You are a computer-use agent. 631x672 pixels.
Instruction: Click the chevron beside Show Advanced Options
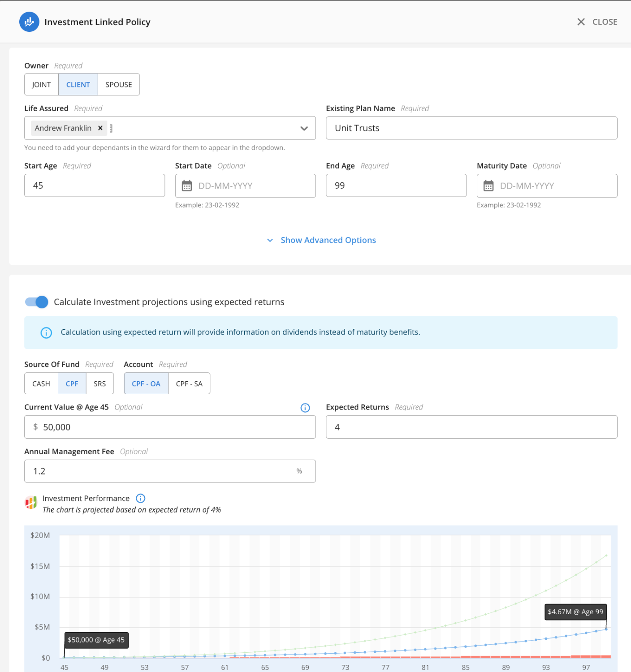point(270,241)
